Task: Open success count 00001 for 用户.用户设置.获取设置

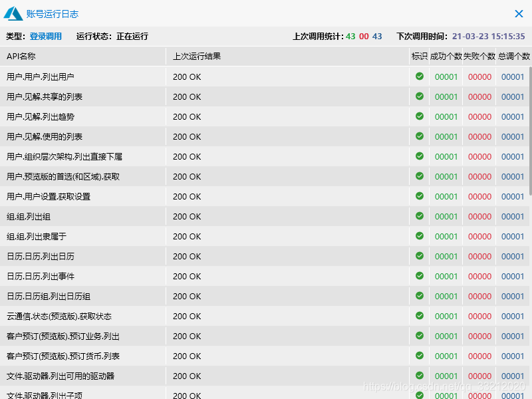Action: 446,196
